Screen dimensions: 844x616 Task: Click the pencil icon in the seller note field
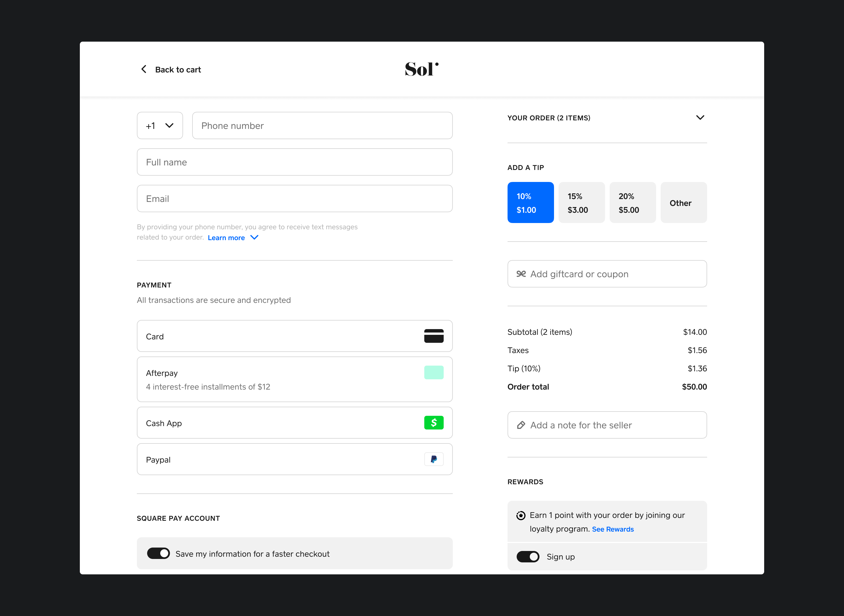click(x=521, y=425)
